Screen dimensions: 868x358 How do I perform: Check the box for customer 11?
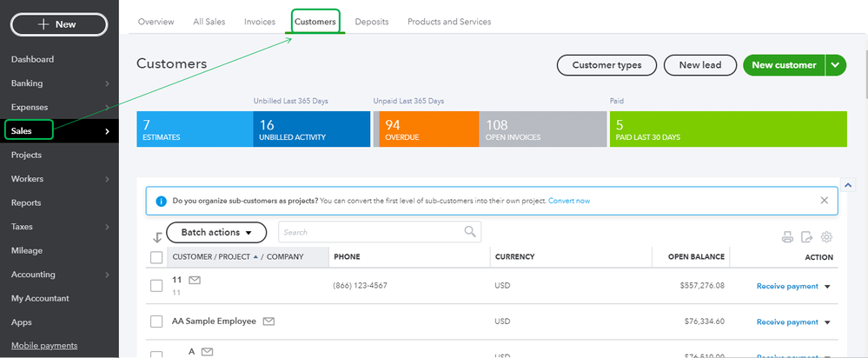pos(156,286)
